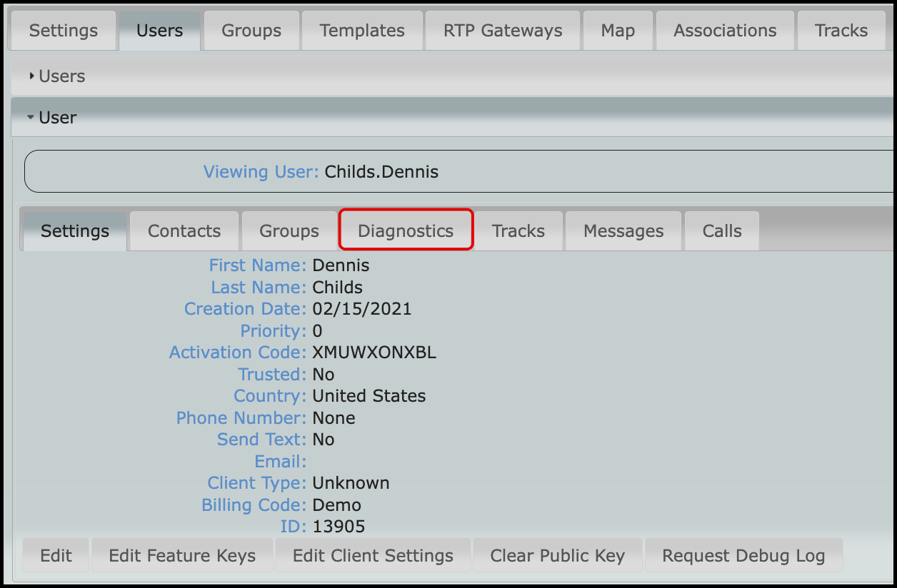Image resolution: width=897 pixels, height=588 pixels.
Task: Open the user's Tracks tab
Action: tap(518, 230)
